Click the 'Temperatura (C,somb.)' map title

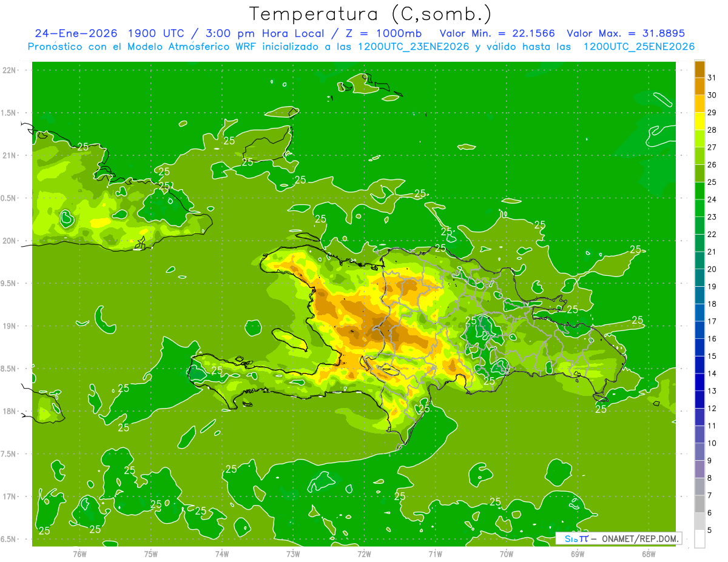coord(371,14)
